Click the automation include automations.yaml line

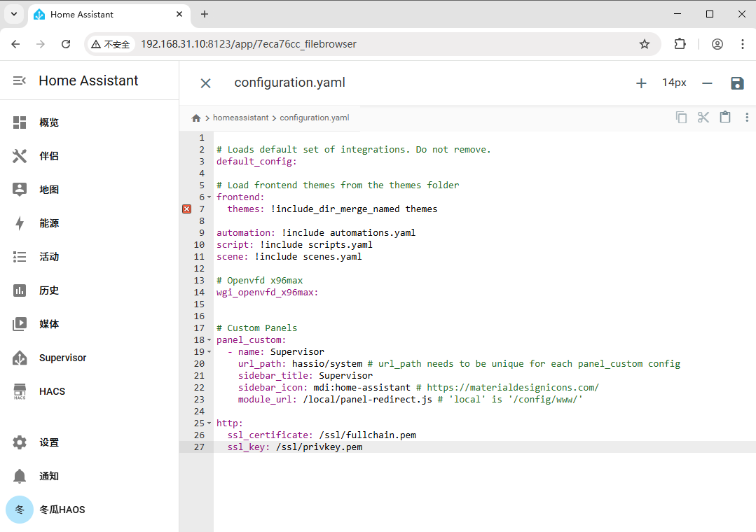click(x=316, y=232)
